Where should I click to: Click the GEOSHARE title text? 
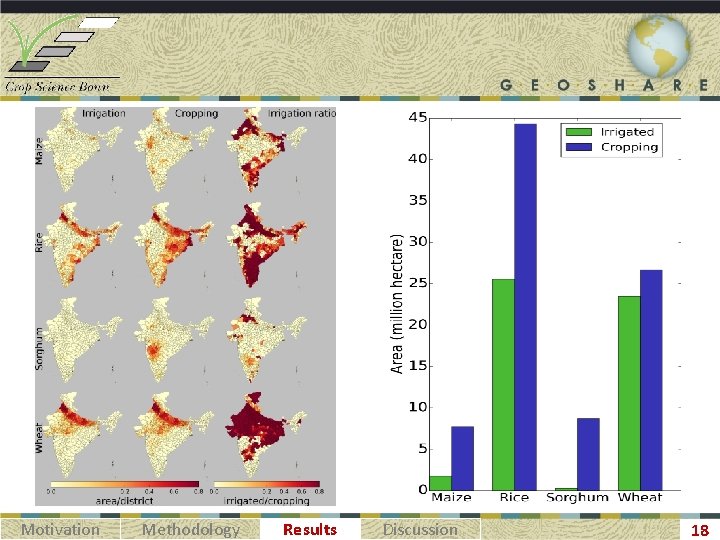point(605,85)
